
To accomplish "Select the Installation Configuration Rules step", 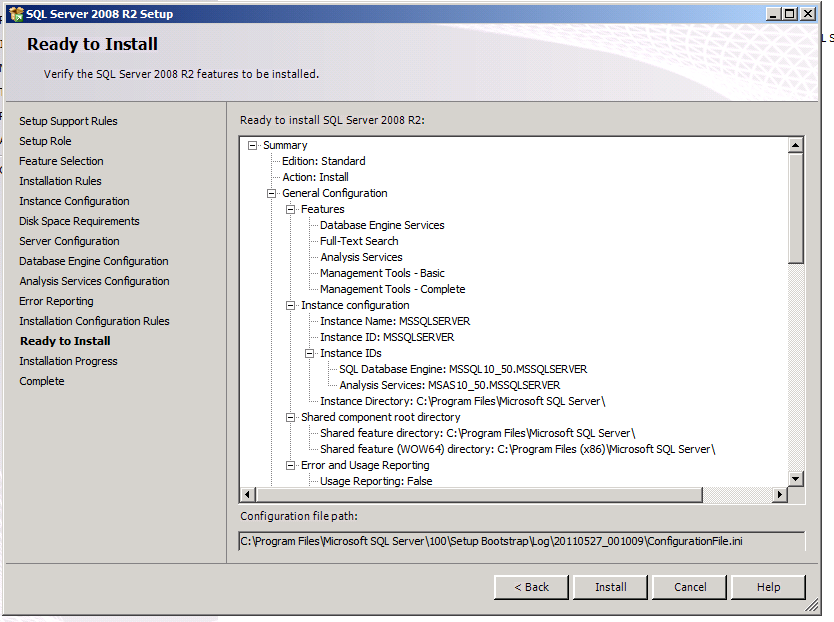I will coord(94,321).
